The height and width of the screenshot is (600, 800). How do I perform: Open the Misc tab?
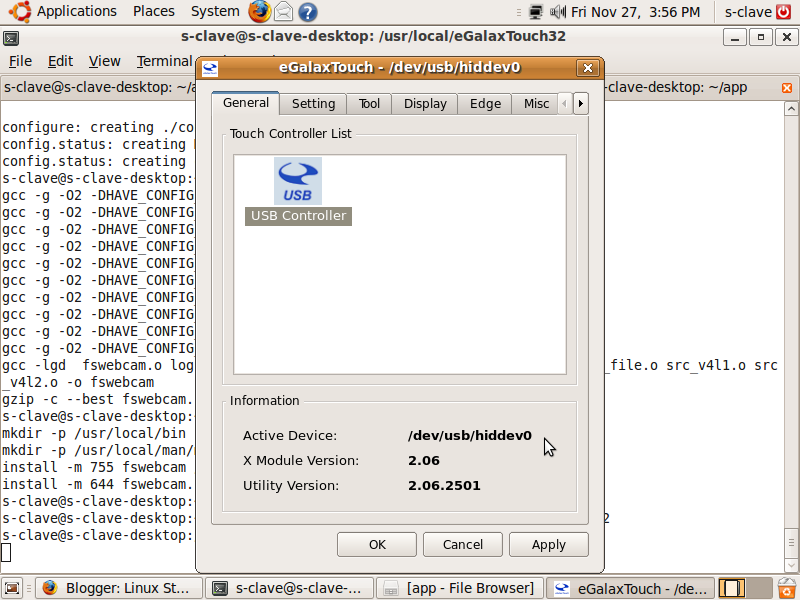pos(536,104)
